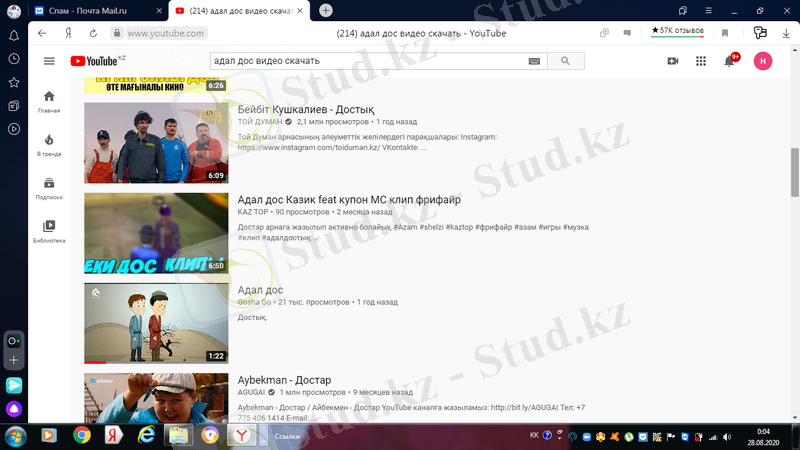Open the Бейбіт Кушкалиев - Достық video title
This screenshot has height=450, width=800.
tap(306, 109)
